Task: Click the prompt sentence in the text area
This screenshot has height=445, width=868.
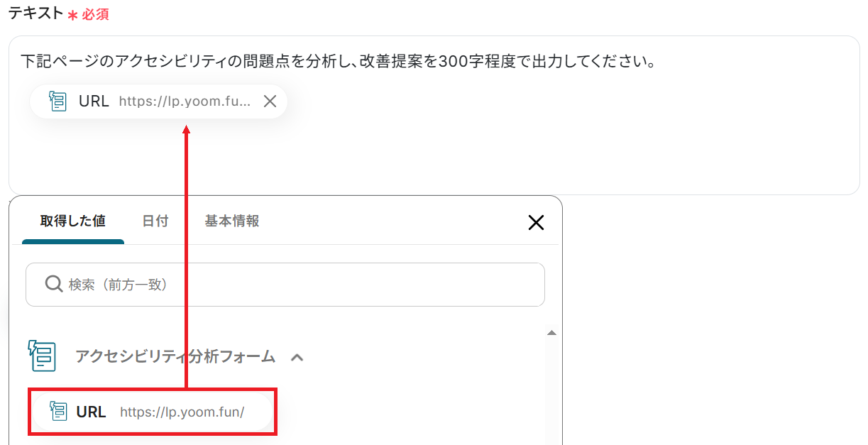Action: point(337,62)
